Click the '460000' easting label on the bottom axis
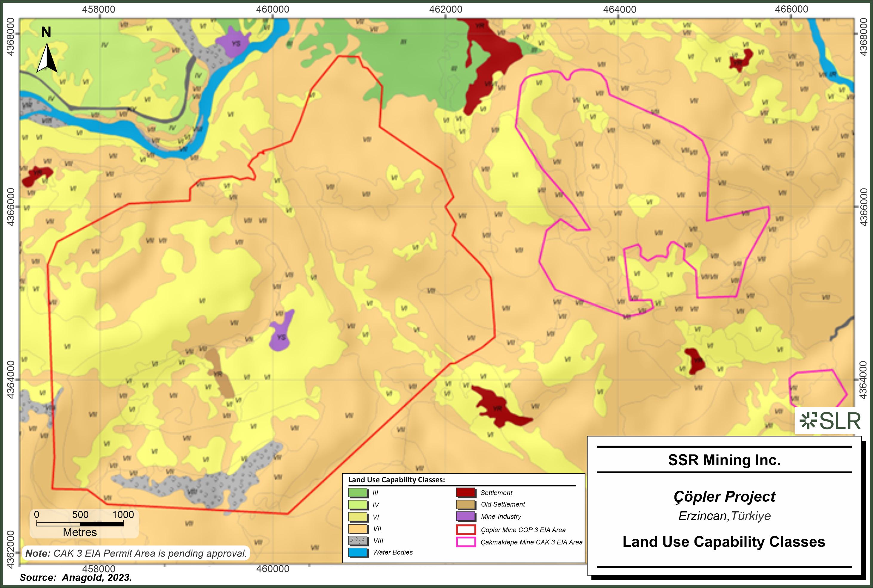 [x=273, y=569]
